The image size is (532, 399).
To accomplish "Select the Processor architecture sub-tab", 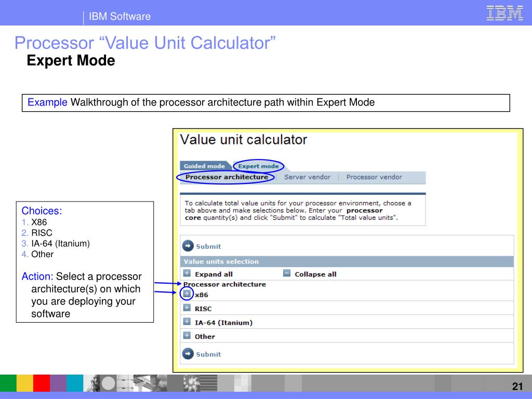I will pyautogui.click(x=227, y=177).
